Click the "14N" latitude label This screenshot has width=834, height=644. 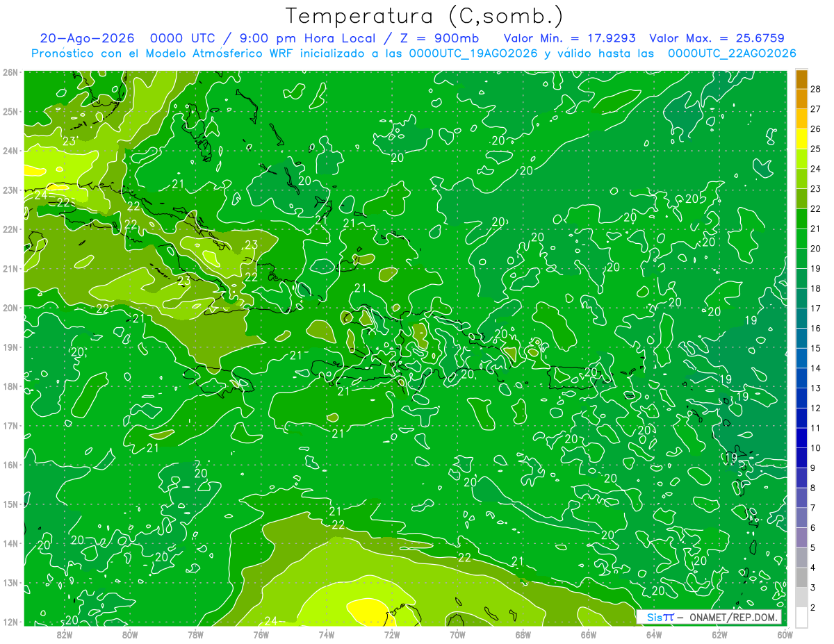click(10, 543)
